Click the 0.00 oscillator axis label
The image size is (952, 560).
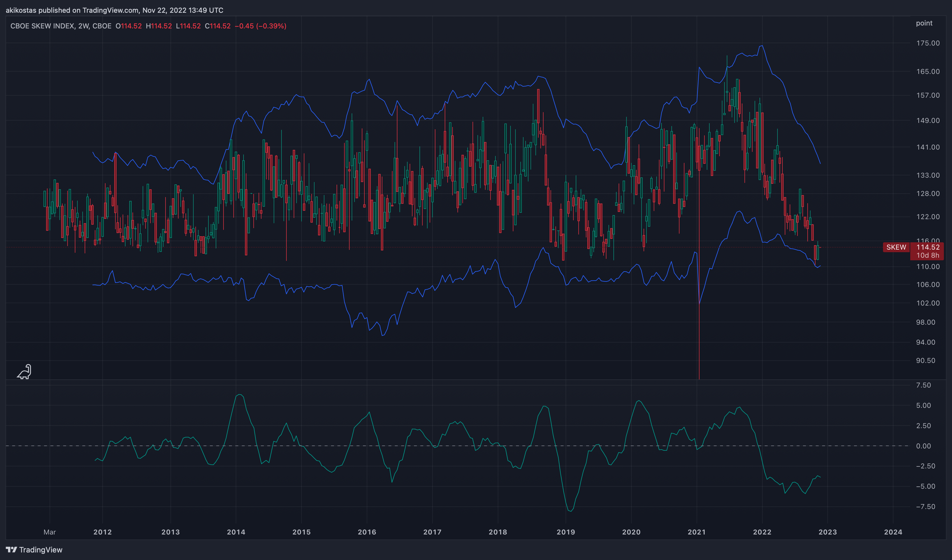click(x=923, y=446)
